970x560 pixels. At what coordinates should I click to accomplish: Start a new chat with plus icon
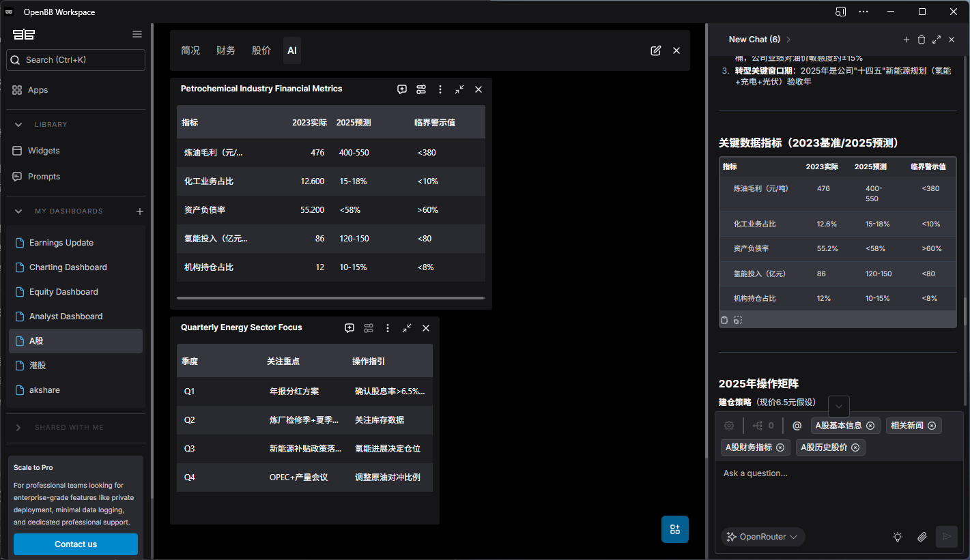(x=907, y=40)
